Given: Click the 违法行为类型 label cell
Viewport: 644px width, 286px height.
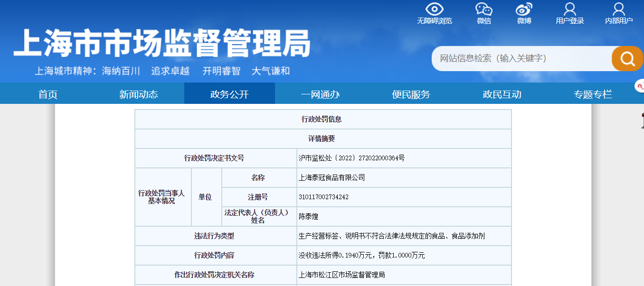Looking at the screenshot, I should [x=216, y=236].
